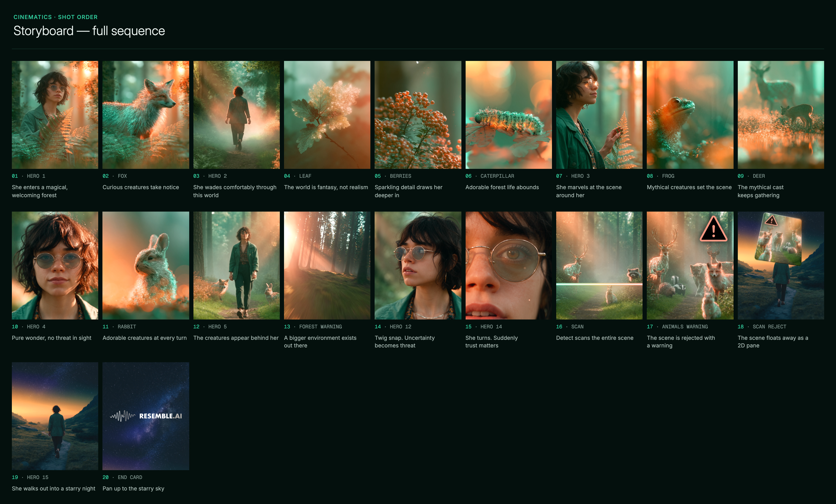Image resolution: width=836 pixels, height=504 pixels.
Task: Select the 11 Rabbit shot image
Action: pos(146,266)
